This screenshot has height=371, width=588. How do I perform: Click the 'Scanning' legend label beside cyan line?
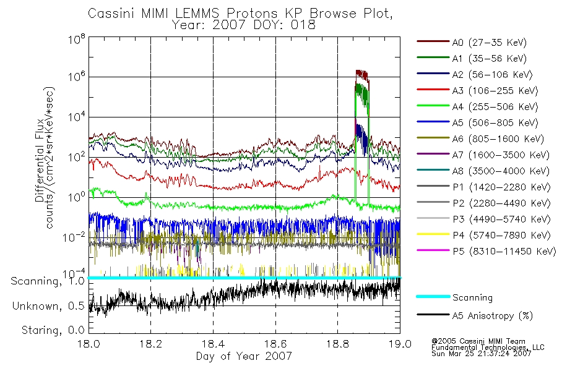pos(472,298)
